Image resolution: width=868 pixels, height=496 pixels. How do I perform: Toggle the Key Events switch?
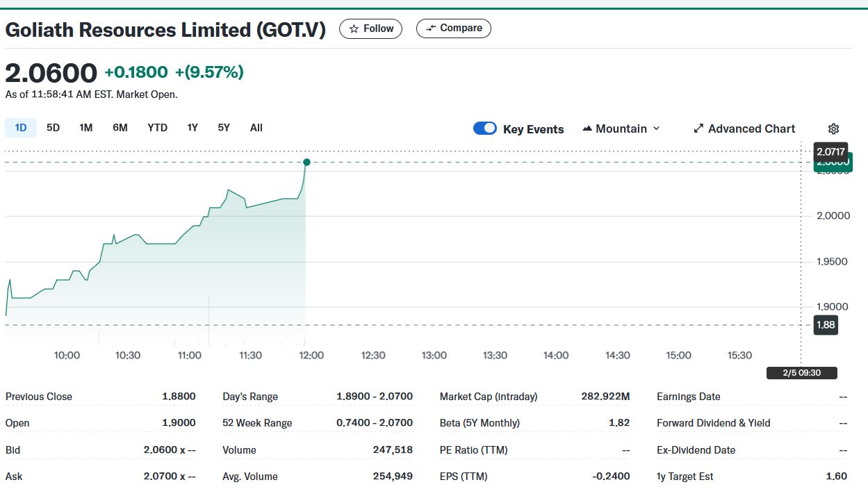485,128
